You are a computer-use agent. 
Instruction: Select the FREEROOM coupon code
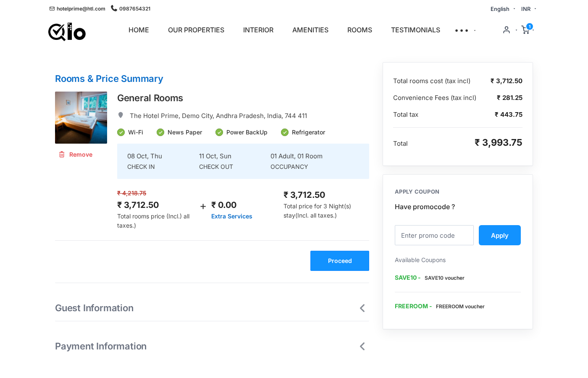(411, 306)
